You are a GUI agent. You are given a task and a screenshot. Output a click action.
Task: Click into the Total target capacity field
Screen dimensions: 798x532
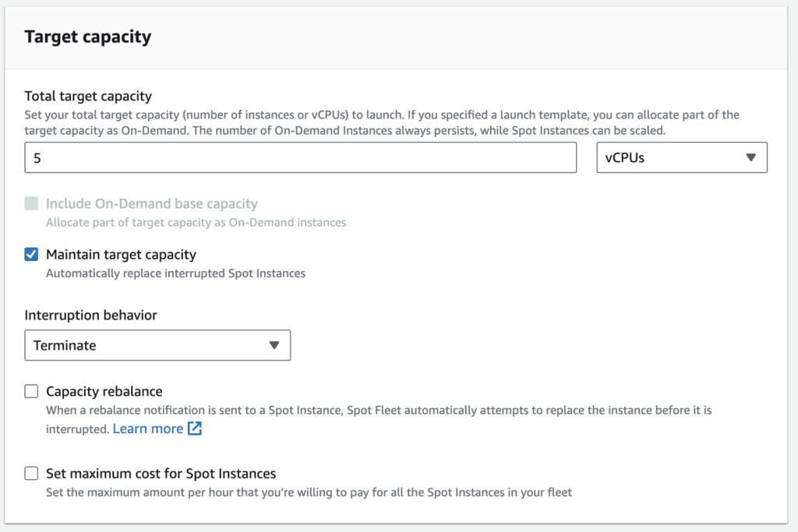point(300,157)
